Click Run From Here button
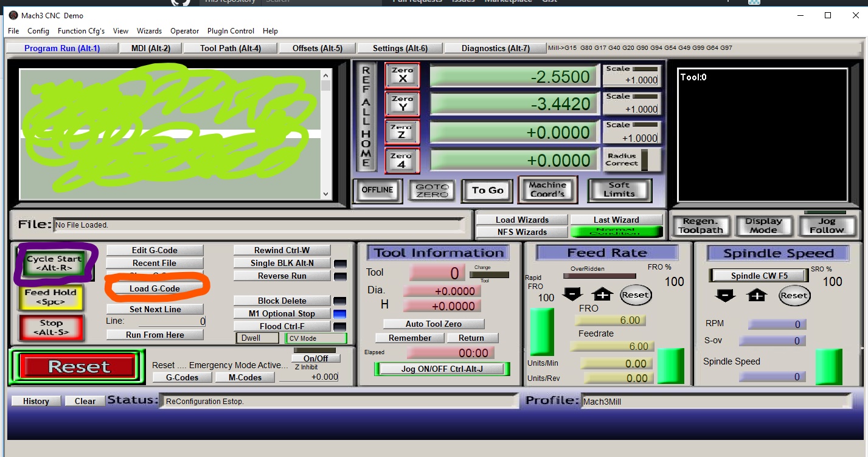Screen dimensions: 868x457 coord(155,335)
